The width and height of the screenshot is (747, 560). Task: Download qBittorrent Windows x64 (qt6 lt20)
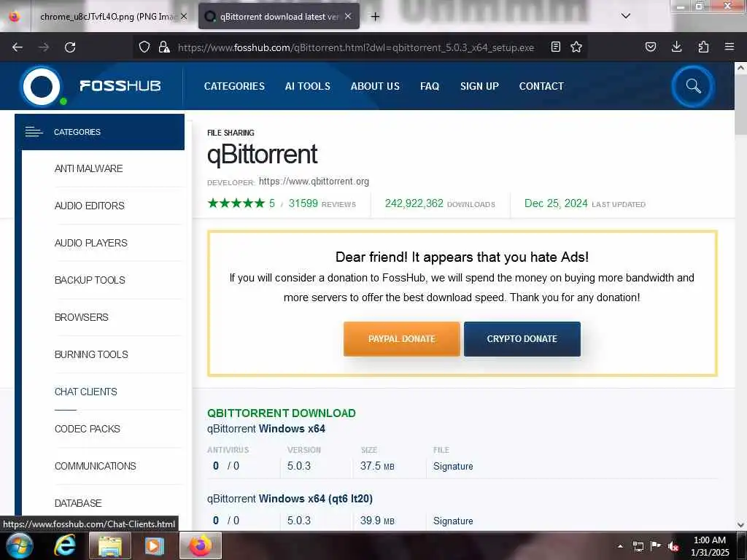click(290, 499)
